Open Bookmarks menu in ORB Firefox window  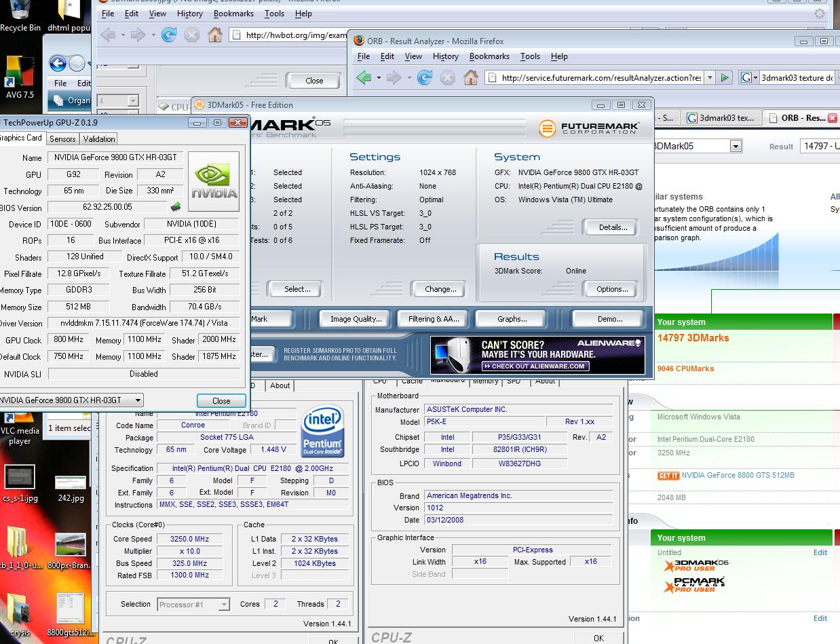coord(489,56)
